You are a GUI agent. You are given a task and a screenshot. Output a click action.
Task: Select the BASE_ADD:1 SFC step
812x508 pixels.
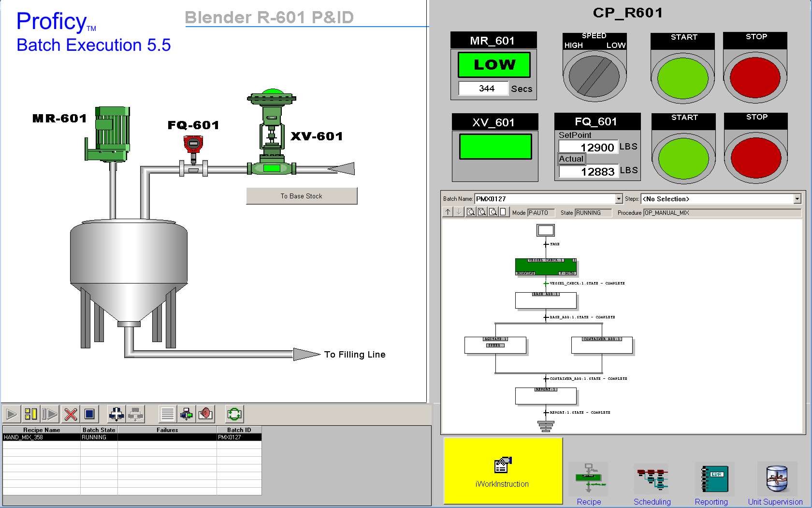point(546,300)
